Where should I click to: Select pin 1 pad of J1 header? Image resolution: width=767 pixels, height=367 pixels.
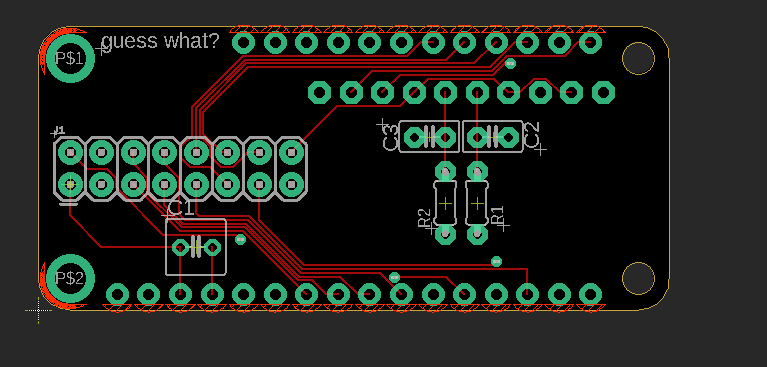70,184
